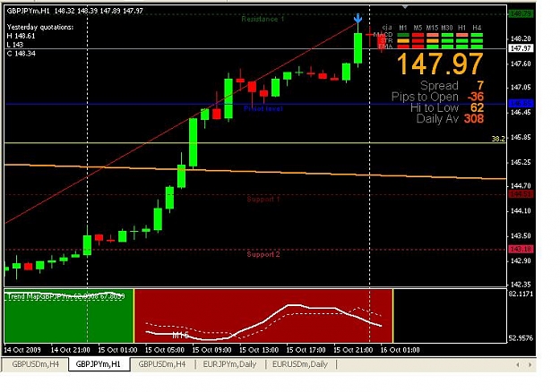Click the blue down arrow signal above candle
This screenshot has width=560, height=392.
point(358,18)
